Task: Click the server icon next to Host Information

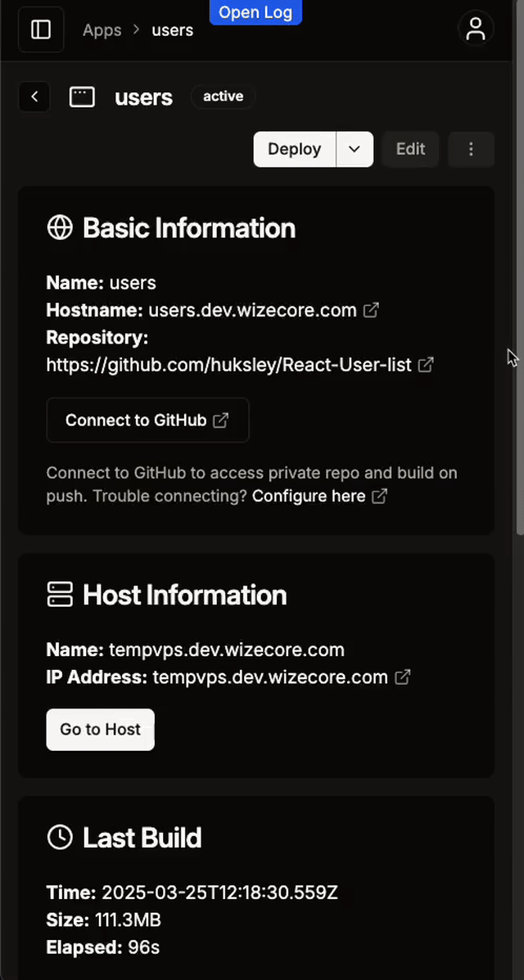Action: [x=60, y=595]
